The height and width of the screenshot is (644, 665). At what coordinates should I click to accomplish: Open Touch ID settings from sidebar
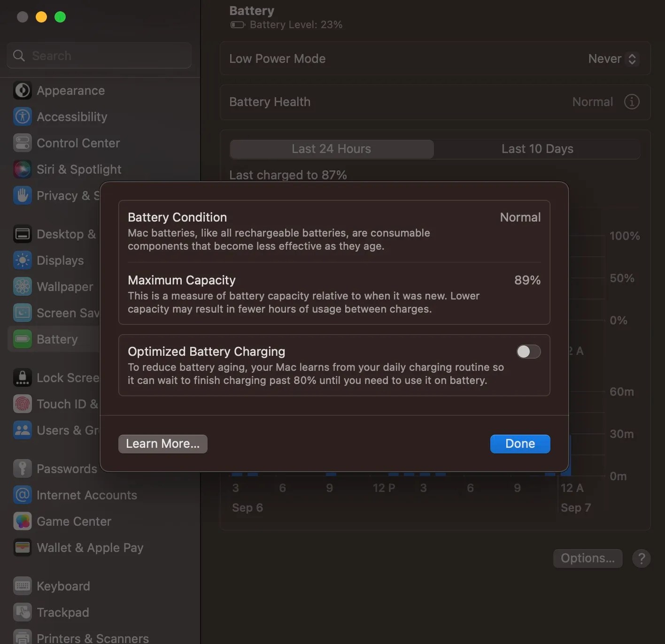(22, 404)
